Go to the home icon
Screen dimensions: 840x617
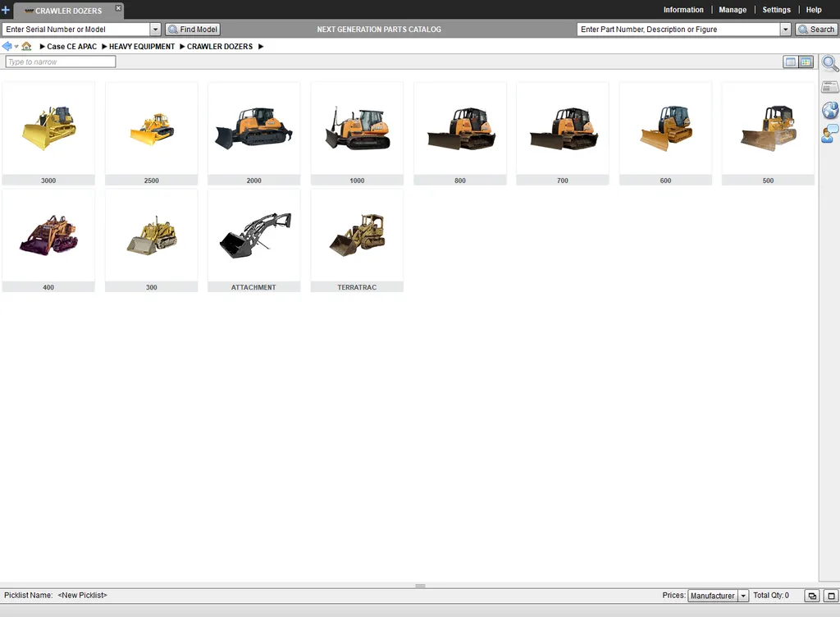tap(26, 46)
